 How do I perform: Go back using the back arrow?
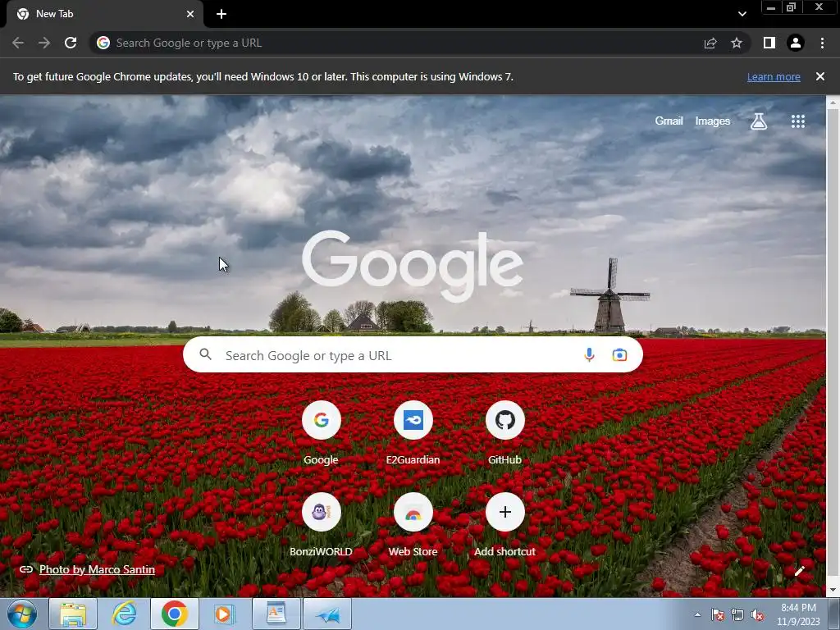tap(18, 43)
